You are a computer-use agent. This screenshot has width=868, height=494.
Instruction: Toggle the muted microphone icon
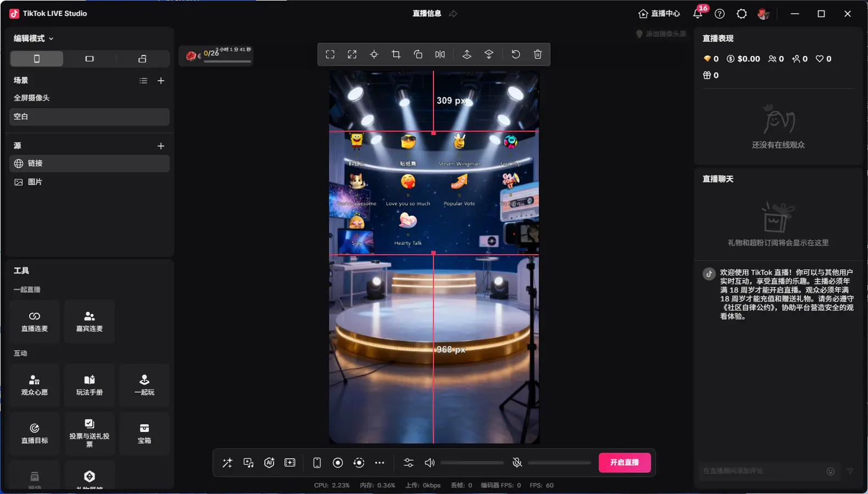[517, 463]
